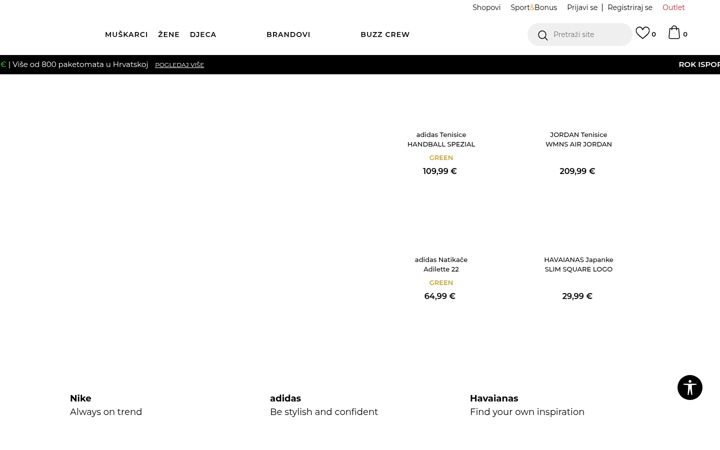Open the shopping bag cart icon

point(674,33)
